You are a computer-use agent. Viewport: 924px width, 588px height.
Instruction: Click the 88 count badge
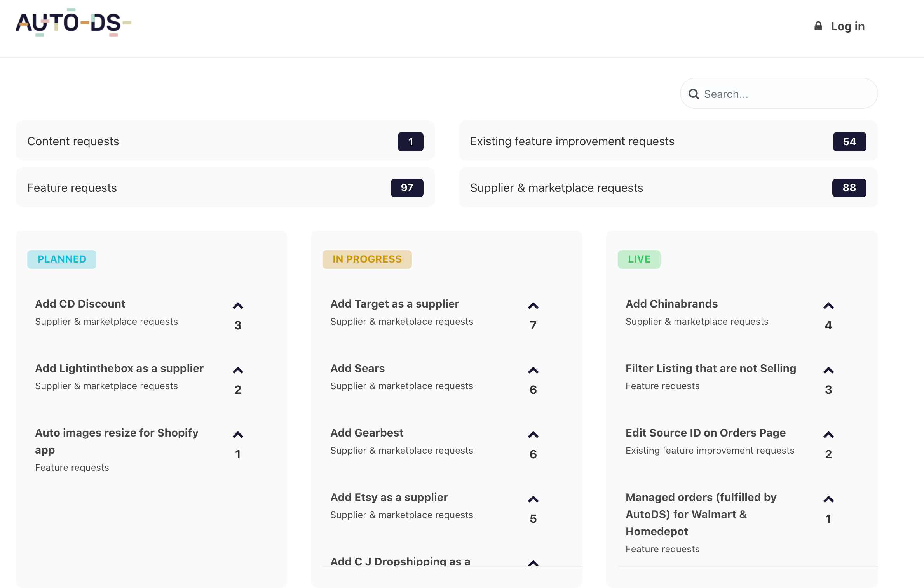[849, 188]
